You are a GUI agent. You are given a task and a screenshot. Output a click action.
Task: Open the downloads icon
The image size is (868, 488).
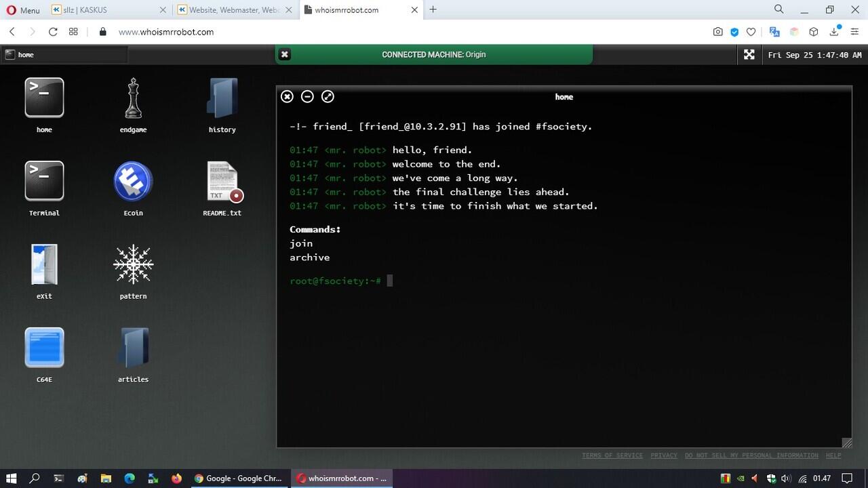click(835, 31)
